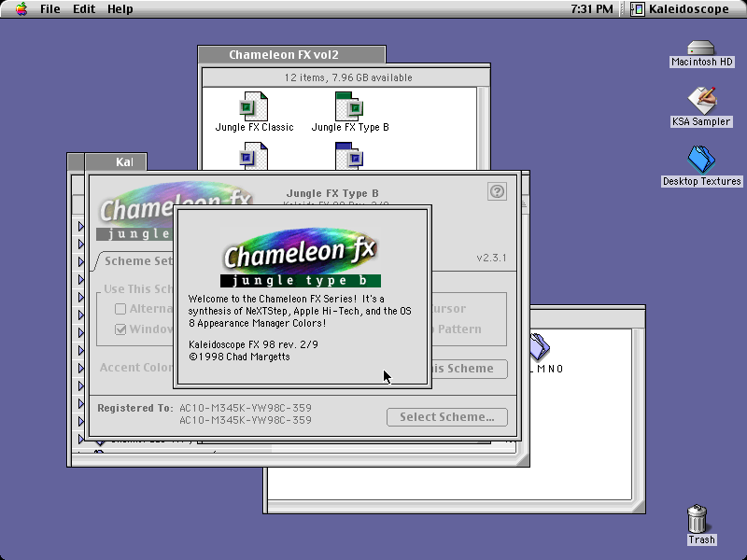Click the Select Scheme... button
This screenshot has width=747, height=560.
[447, 417]
